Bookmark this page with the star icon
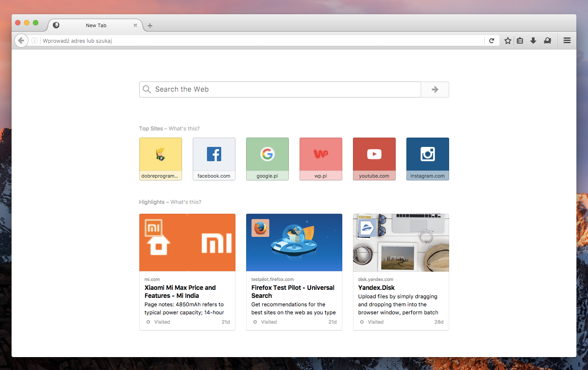The image size is (588, 370). pos(508,41)
